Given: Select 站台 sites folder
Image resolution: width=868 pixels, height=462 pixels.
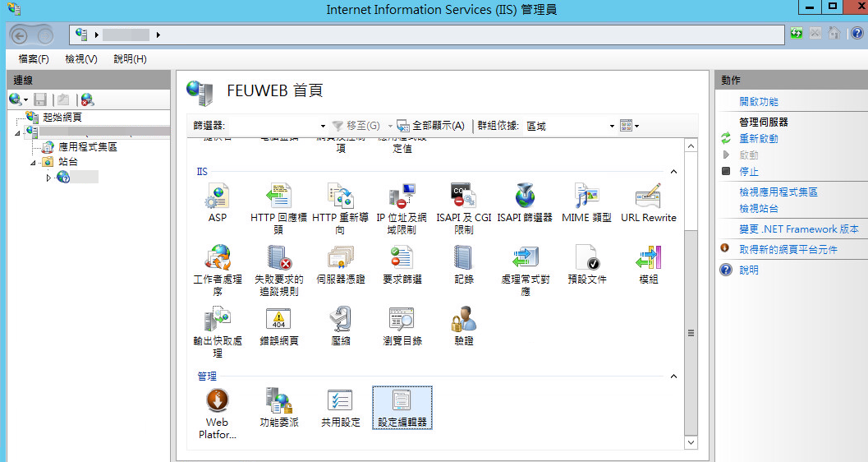Looking at the screenshot, I should [68, 162].
